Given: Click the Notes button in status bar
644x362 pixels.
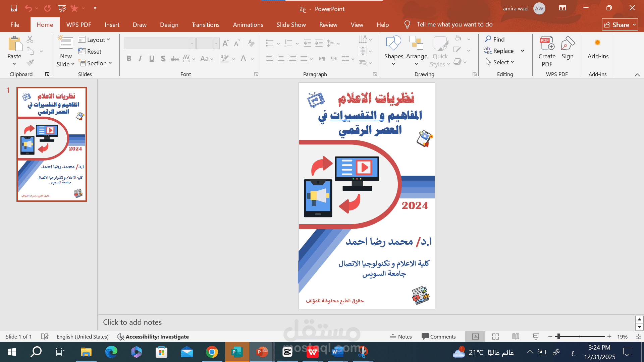Looking at the screenshot, I should coord(401,337).
